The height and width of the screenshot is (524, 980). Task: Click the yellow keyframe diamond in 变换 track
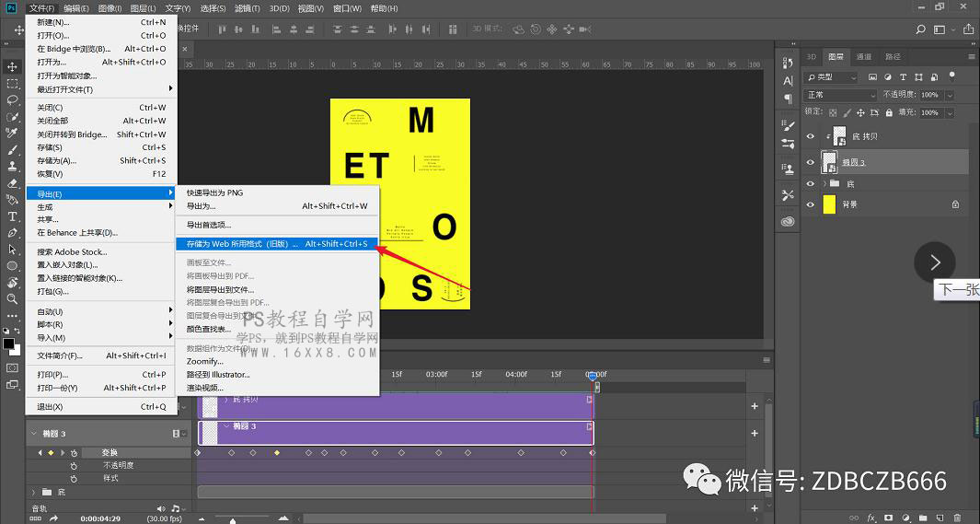(x=277, y=453)
